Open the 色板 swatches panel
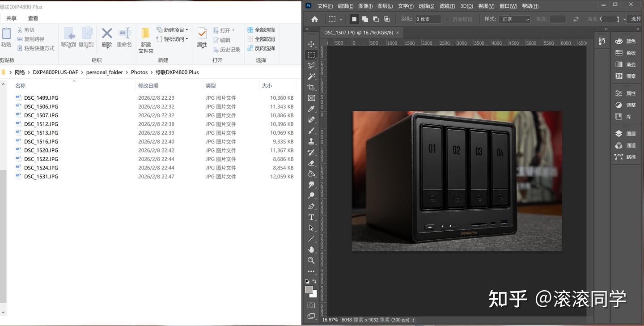Viewport: 644px width, 326px height. pos(626,53)
